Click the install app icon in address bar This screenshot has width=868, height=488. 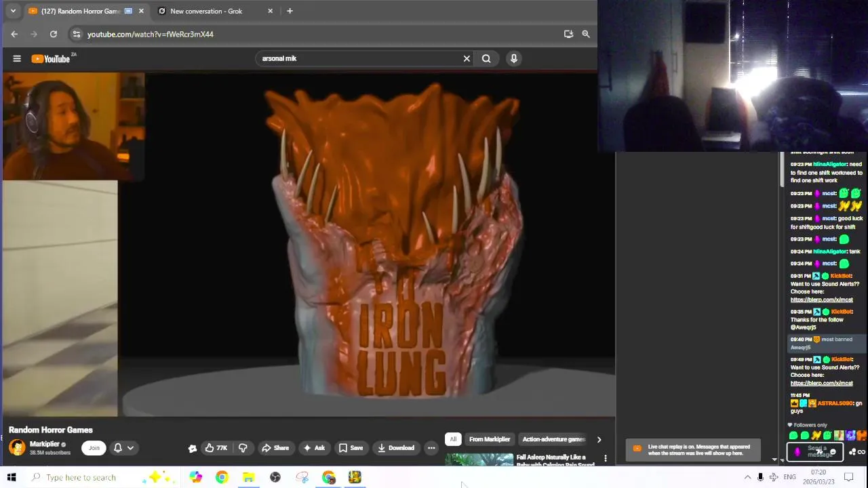tap(568, 34)
